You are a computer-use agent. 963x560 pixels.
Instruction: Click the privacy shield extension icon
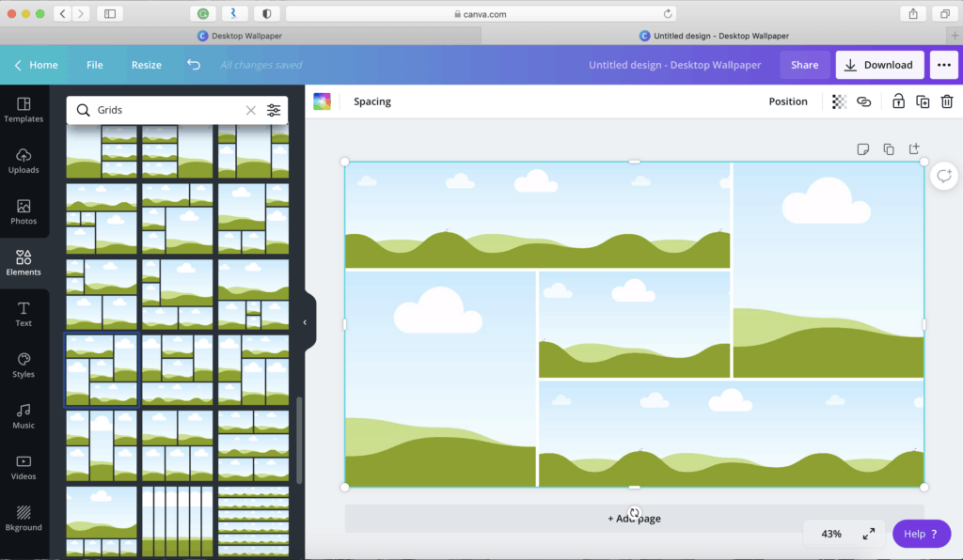(x=266, y=13)
